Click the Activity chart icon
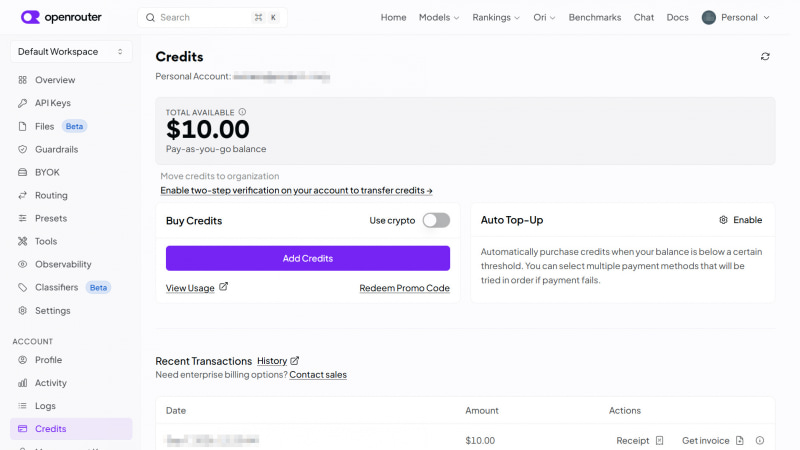The image size is (800, 450). pyautogui.click(x=22, y=383)
